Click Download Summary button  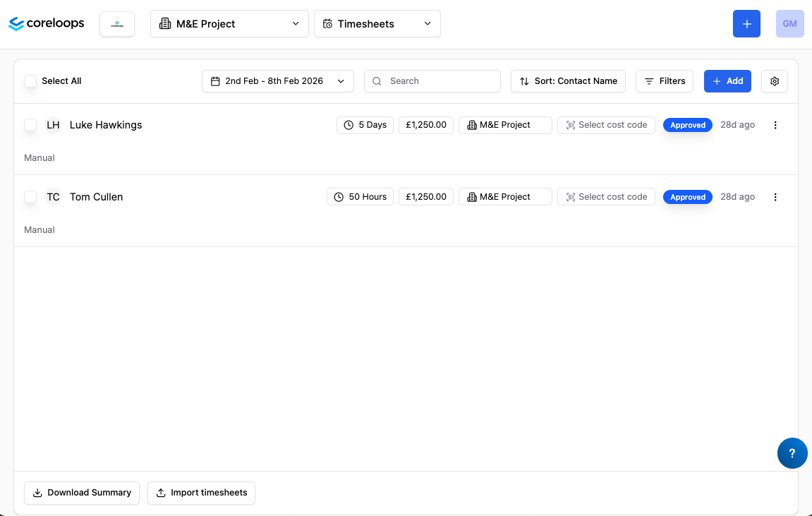coord(82,493)
